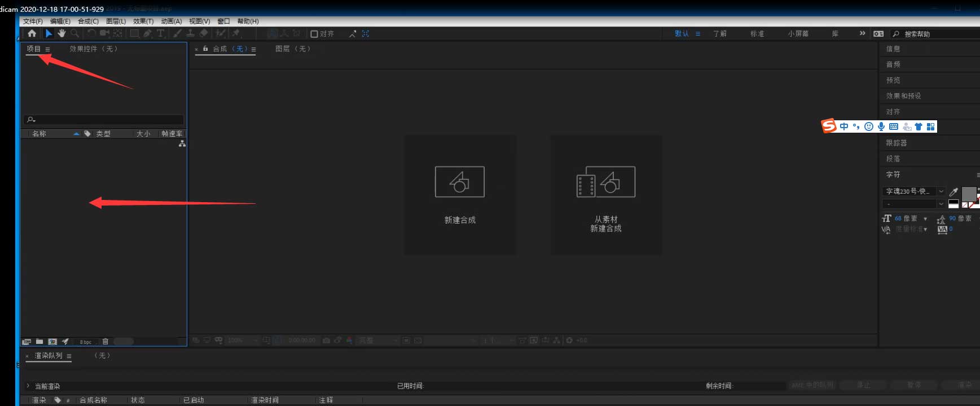The image size is (980, 406).
Task: Open the Sogou soft keyboard icon
Action: click(894, 126)
